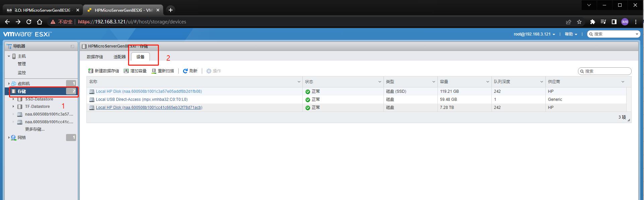Expand the 虚拟机 tree node
The height and width of the screenshot is (200, 644).
tap(9, 83)
